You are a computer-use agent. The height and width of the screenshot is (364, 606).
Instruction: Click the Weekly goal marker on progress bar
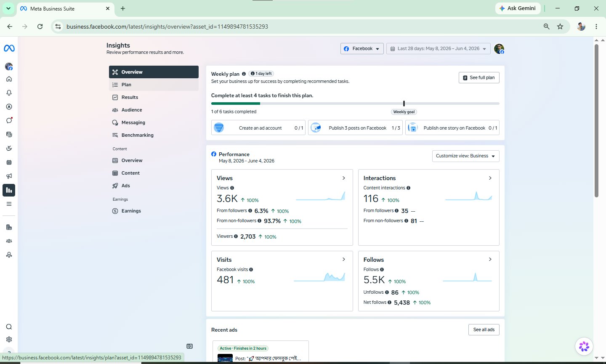(404, 104)
